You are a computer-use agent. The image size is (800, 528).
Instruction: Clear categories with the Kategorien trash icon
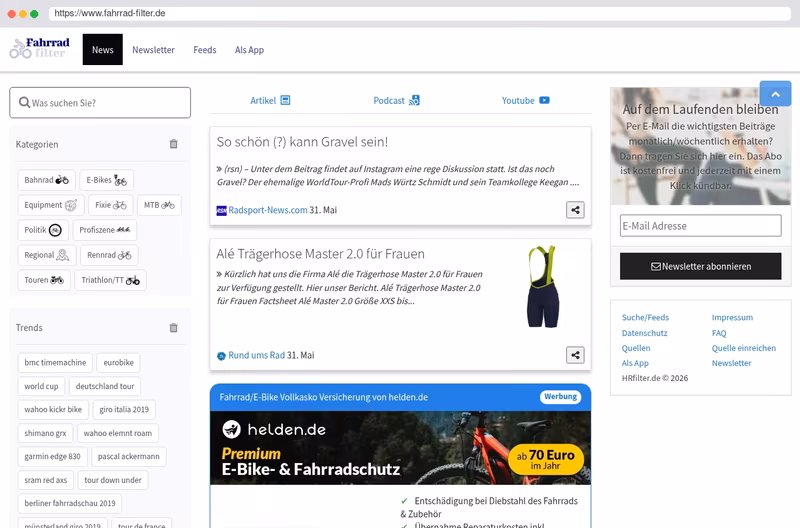tap(173, 144)
